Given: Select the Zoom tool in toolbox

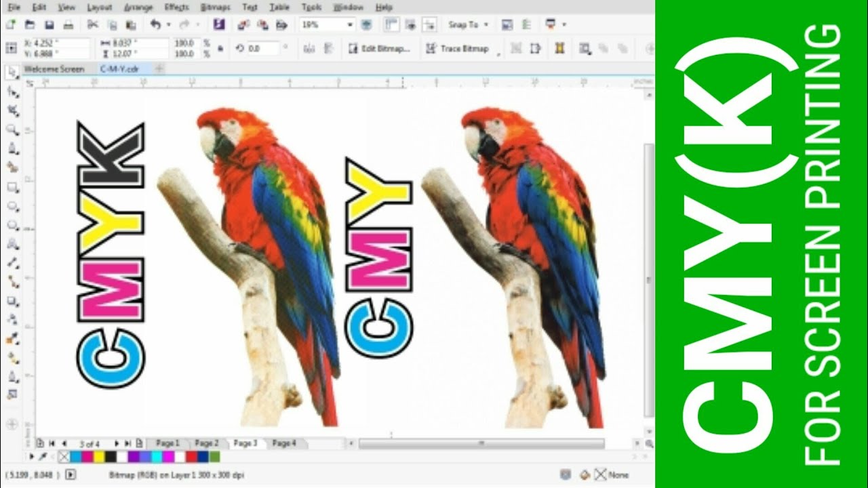Looking at the screenshot, I should (12, 129).
